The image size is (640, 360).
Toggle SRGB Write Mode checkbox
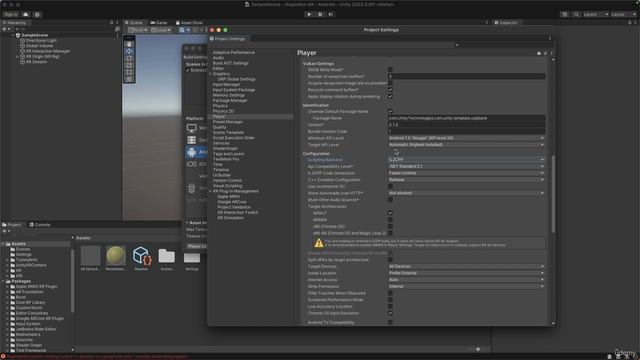(390, 69)
